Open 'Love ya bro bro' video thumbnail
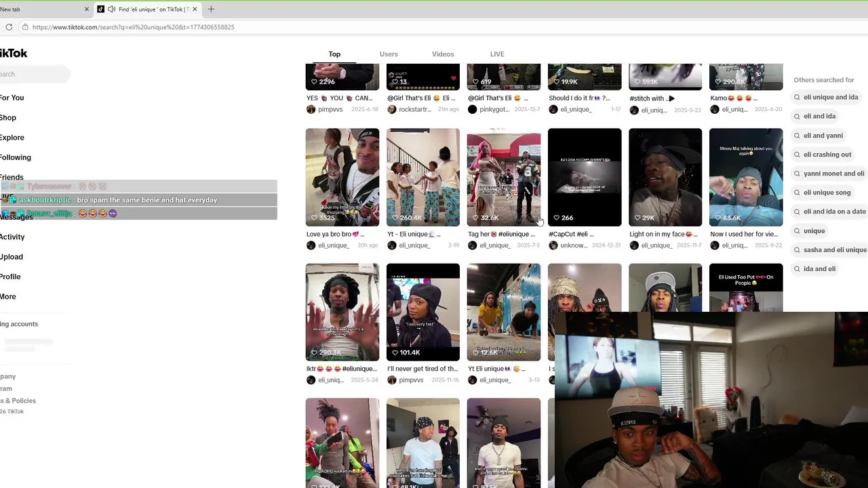 [342, 177]
